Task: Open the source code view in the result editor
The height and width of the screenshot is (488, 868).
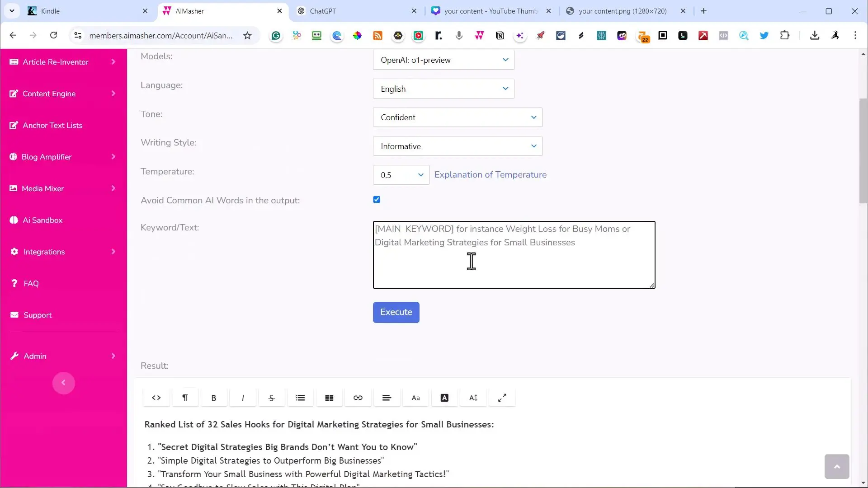Action: [x=156, y=398]
